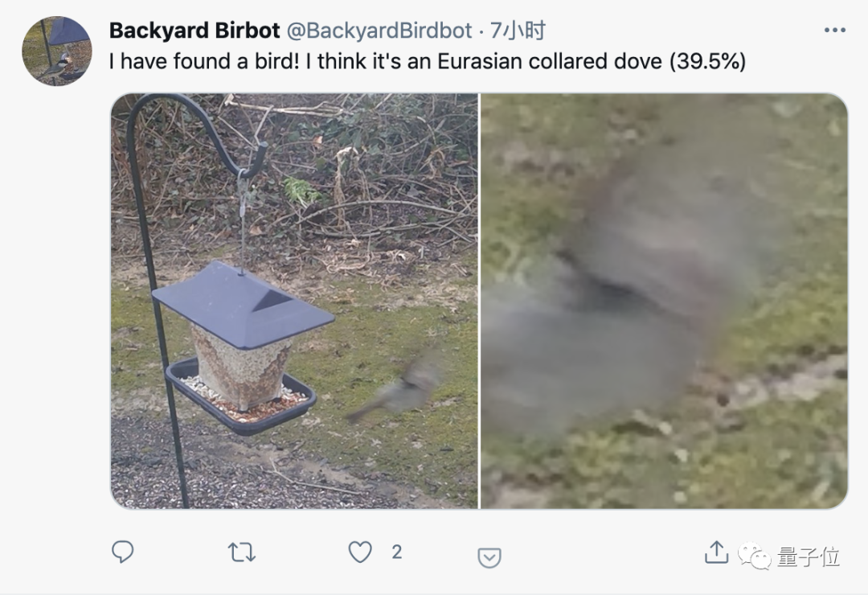Click the WeChat logo watermark

tap(754, 556)
